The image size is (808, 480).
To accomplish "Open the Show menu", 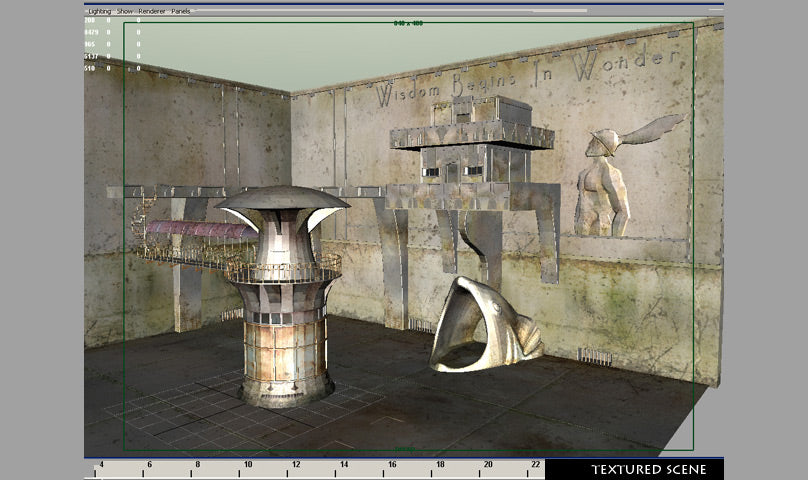I will [127, 11].
